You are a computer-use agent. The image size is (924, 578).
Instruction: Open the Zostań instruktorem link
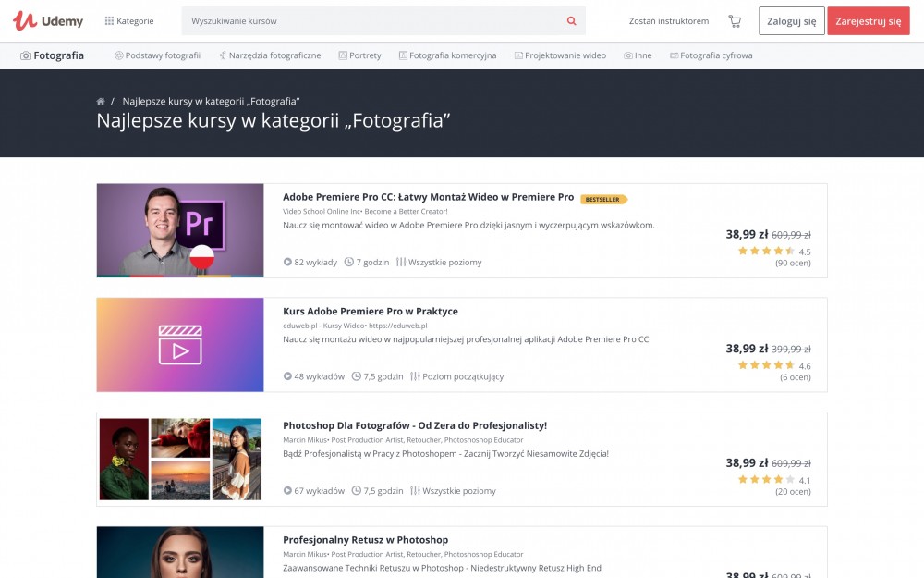click(x=668, y=21)
